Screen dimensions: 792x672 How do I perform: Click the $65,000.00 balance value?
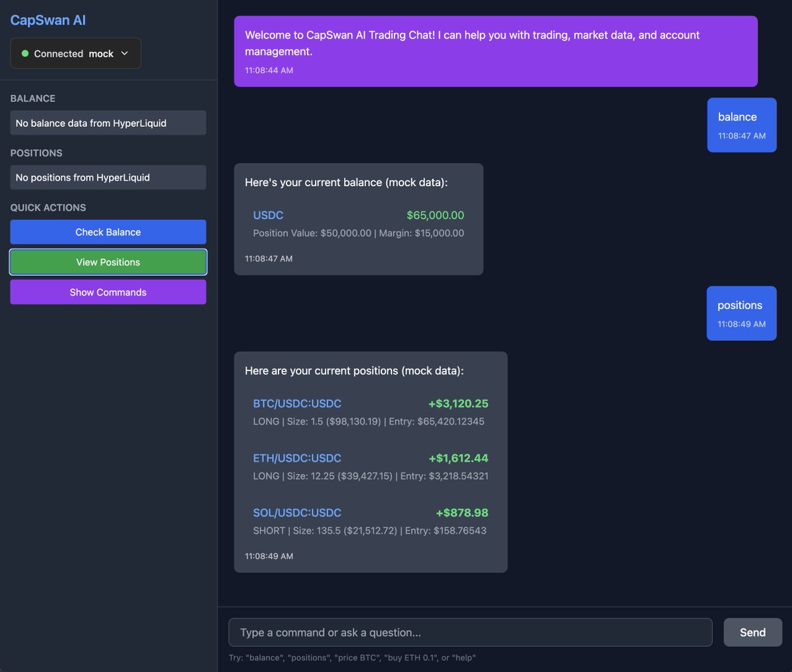click(x=436, y=215)
